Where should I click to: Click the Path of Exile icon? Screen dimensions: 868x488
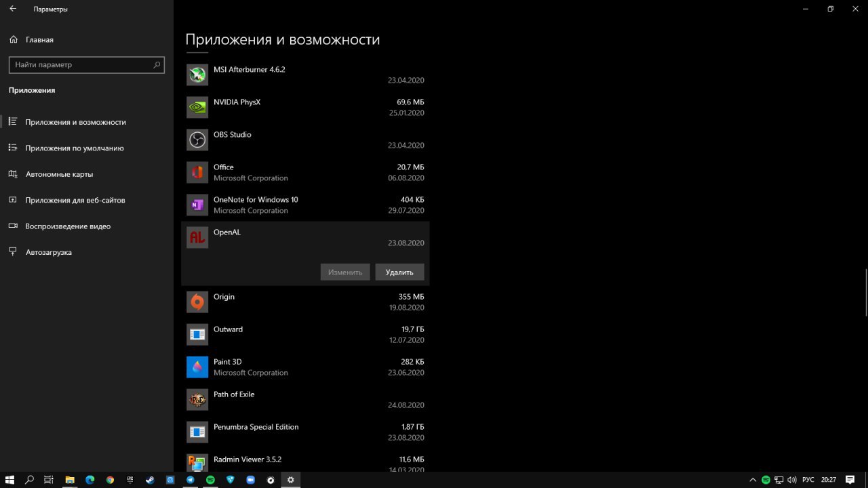click(x=197, y=399)
